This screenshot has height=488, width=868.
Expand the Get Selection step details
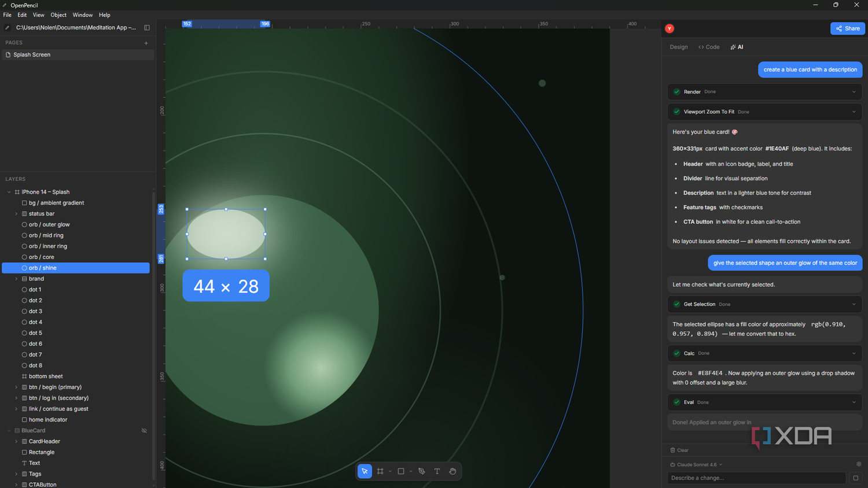coord(854,304)
